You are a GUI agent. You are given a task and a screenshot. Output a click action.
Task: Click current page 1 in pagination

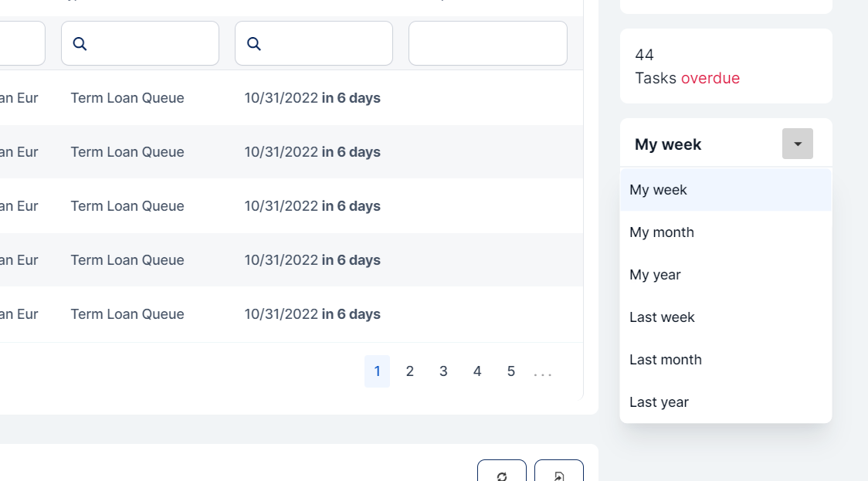pyautogui.click(x=377, y=371)
